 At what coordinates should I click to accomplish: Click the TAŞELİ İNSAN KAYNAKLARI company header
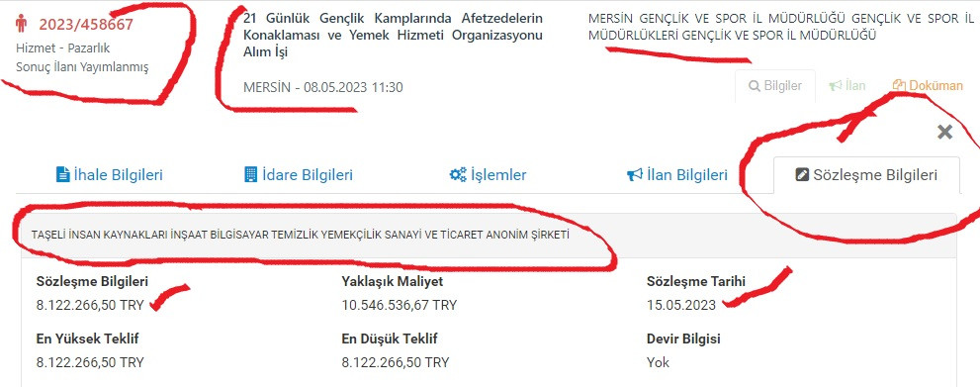(300, 236)
